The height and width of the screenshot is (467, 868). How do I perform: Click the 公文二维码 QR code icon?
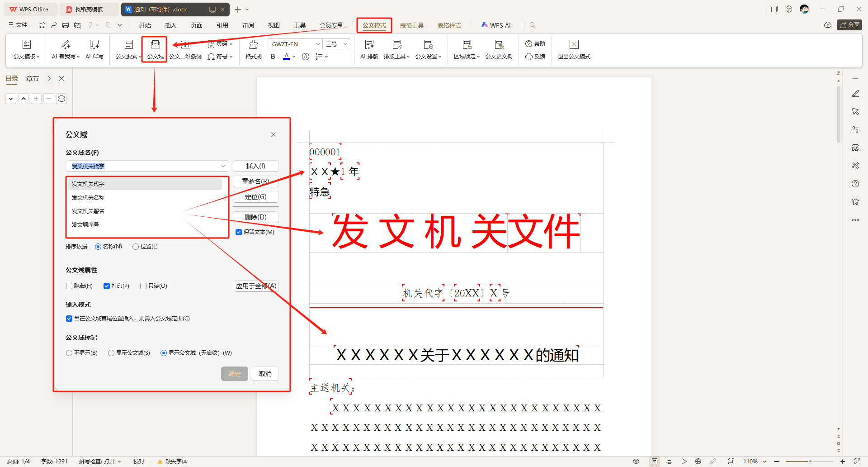pos(185,49)
